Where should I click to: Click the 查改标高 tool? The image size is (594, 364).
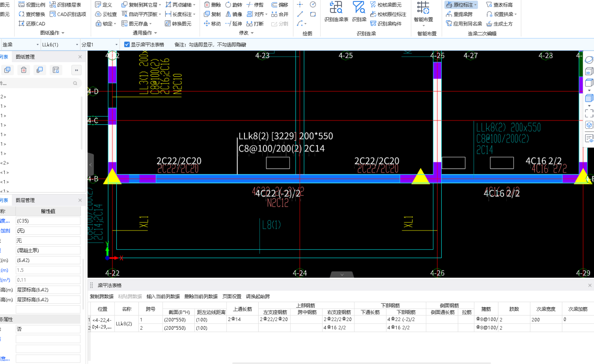pos(499,4)
